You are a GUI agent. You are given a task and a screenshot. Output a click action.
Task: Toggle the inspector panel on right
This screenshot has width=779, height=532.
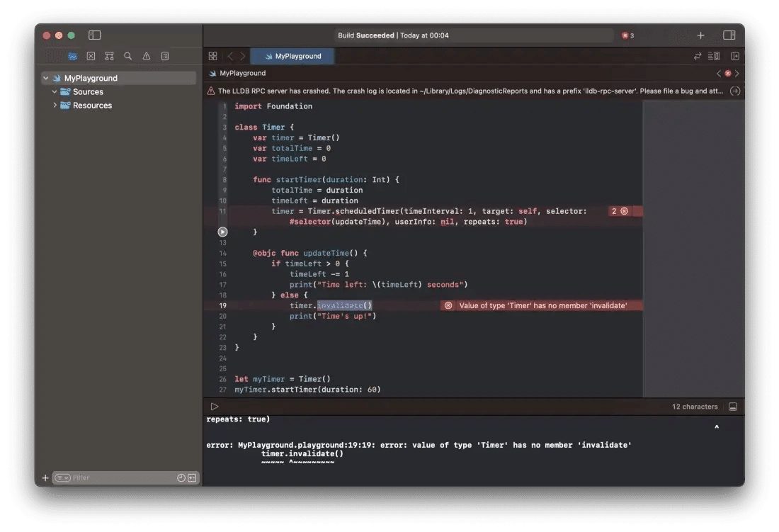tap(729, 35)
